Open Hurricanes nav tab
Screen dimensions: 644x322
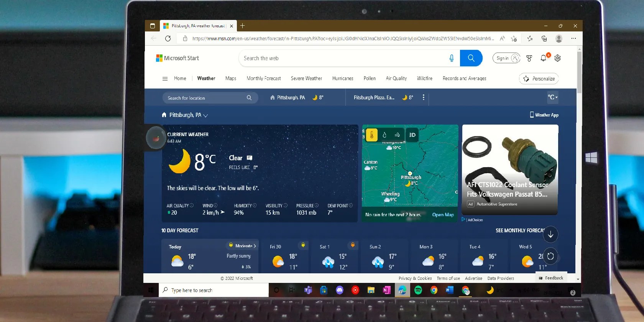(x=343, y=79)
